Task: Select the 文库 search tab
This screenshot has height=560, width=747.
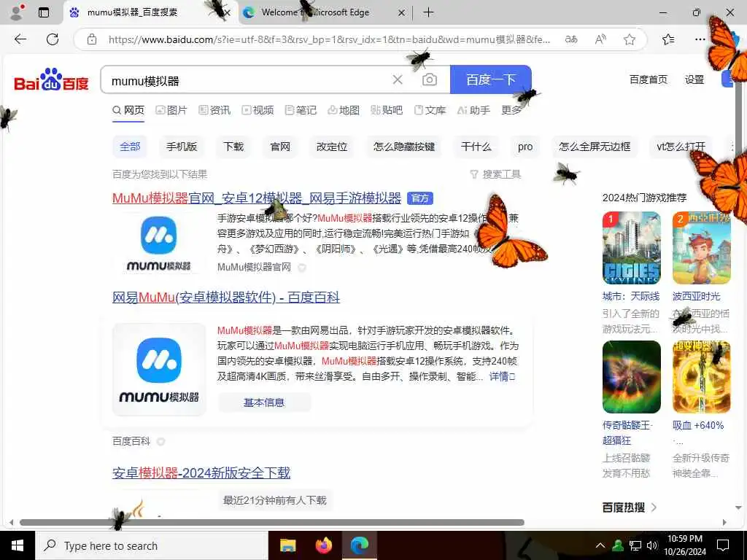Action: (430, 111)
